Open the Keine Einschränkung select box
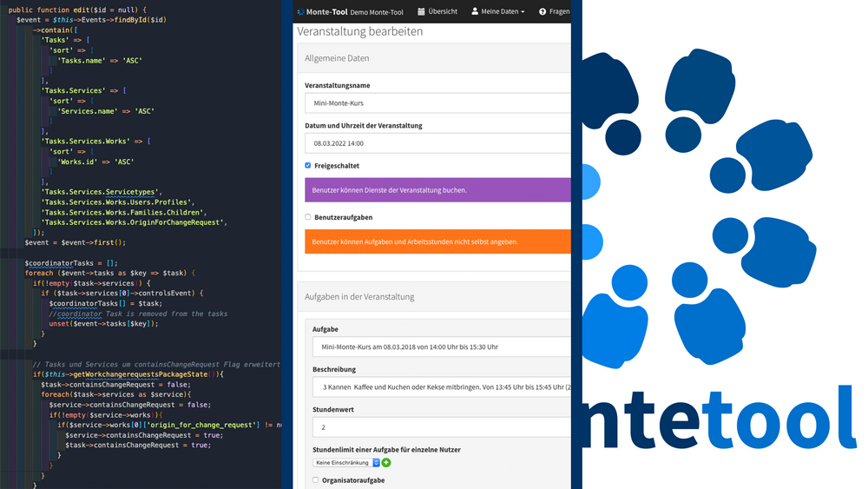868x489 pixels. coord(346,462)
